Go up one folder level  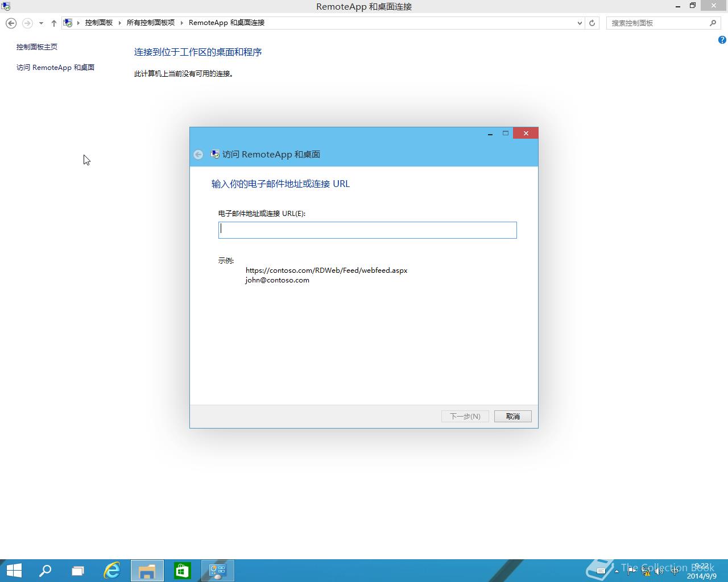tap(54, 23)
